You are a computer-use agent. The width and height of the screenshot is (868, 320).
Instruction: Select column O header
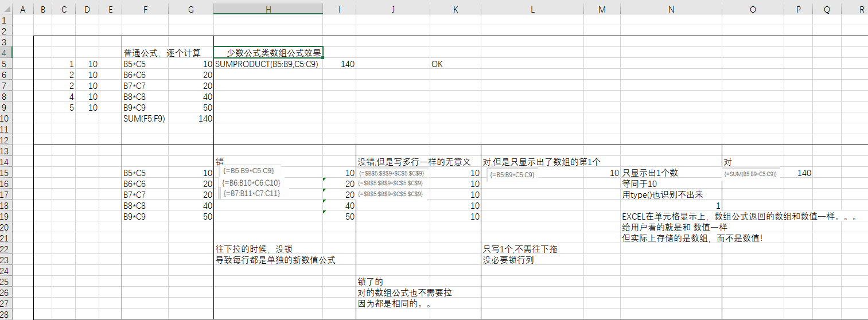[753, 10]
